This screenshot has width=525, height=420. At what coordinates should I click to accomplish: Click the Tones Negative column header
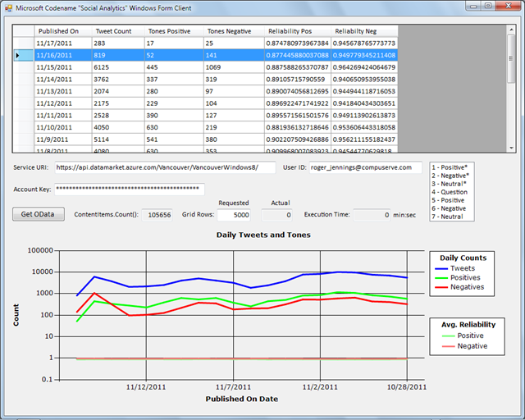coord(232,30)
